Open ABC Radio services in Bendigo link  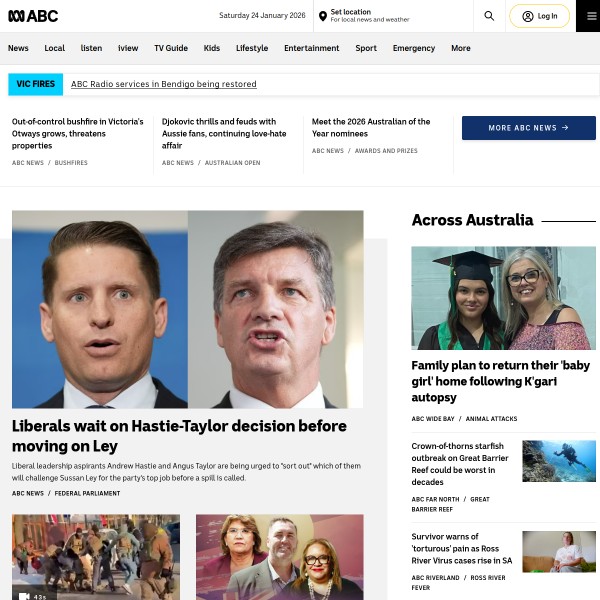(x=164, y=84)
